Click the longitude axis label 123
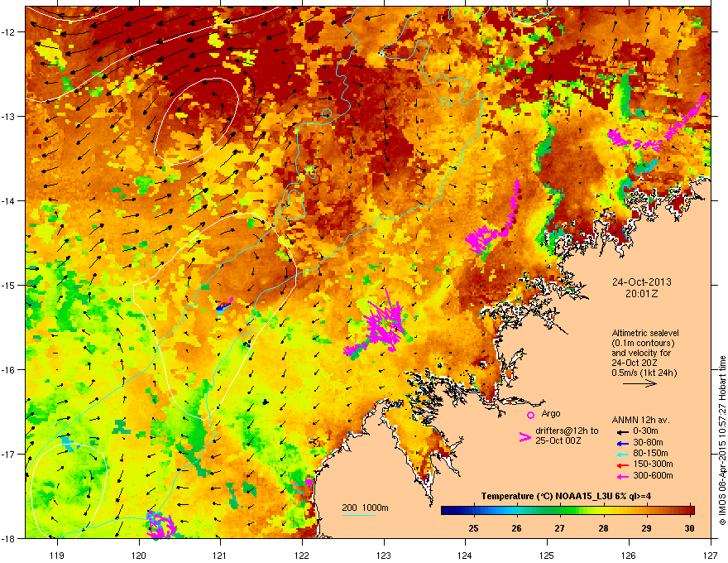The height and width of the screenshot is (563, 728). 384,555
